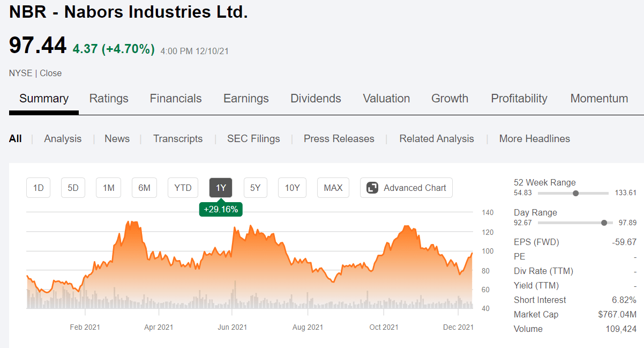Click the Day Range low 92.67
644x348 pixels.
tap(523, 223)
